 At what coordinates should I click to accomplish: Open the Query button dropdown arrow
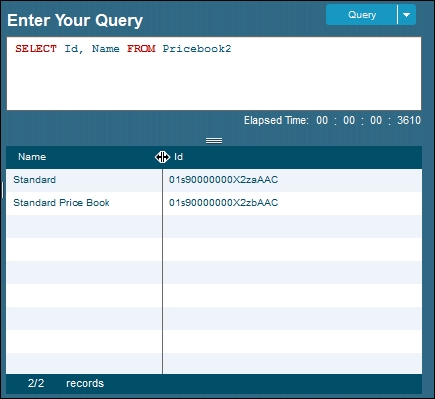click(407, 15)
